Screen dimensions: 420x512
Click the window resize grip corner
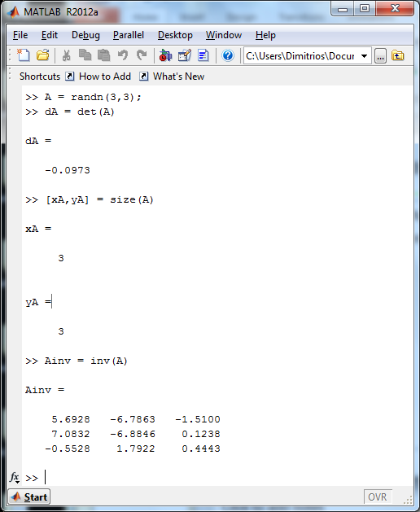(409, 501)
